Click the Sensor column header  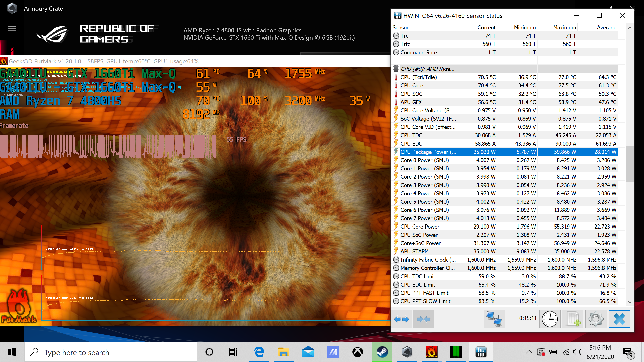(424, 27)
